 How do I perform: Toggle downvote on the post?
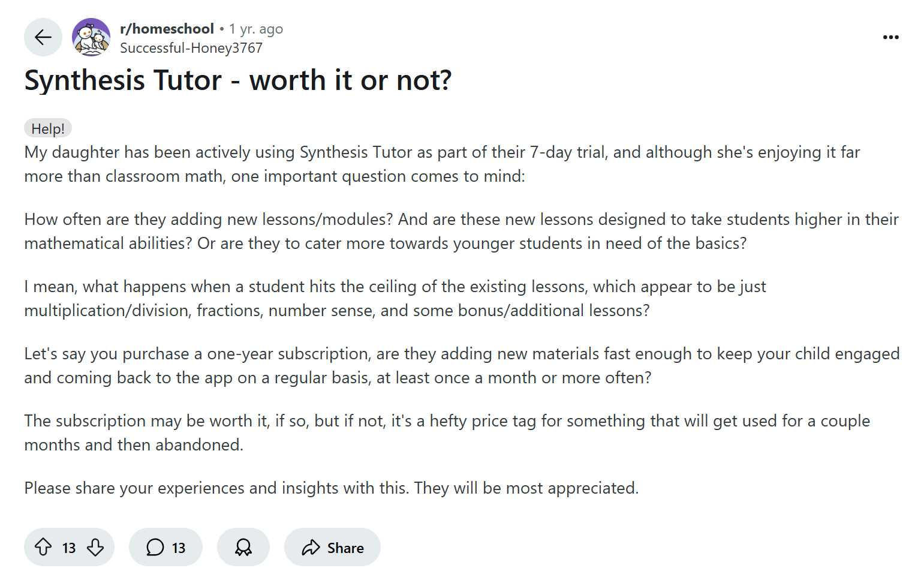coord(96,547)
